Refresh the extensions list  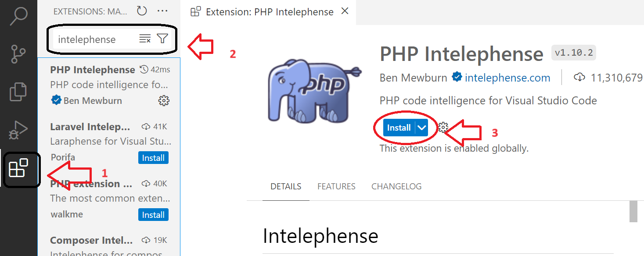(142, 11)
